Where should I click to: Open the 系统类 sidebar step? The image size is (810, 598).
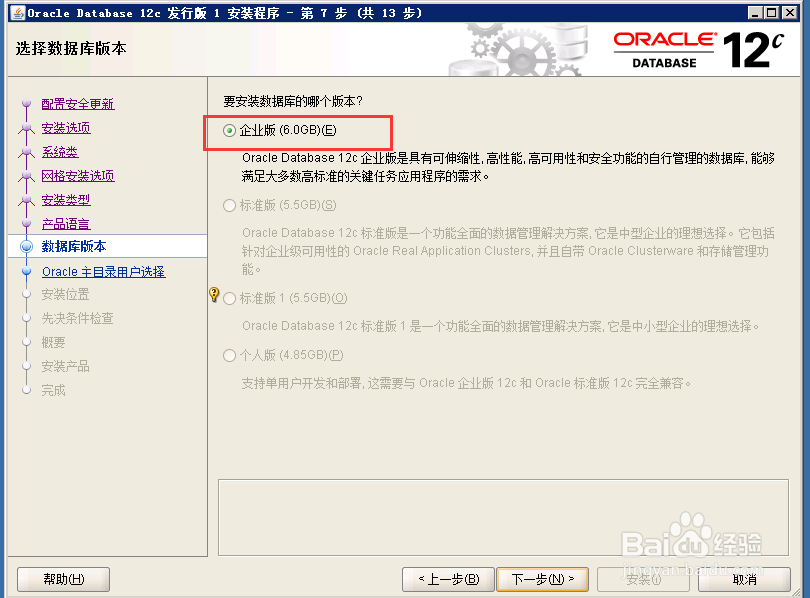tap(59, 151)
